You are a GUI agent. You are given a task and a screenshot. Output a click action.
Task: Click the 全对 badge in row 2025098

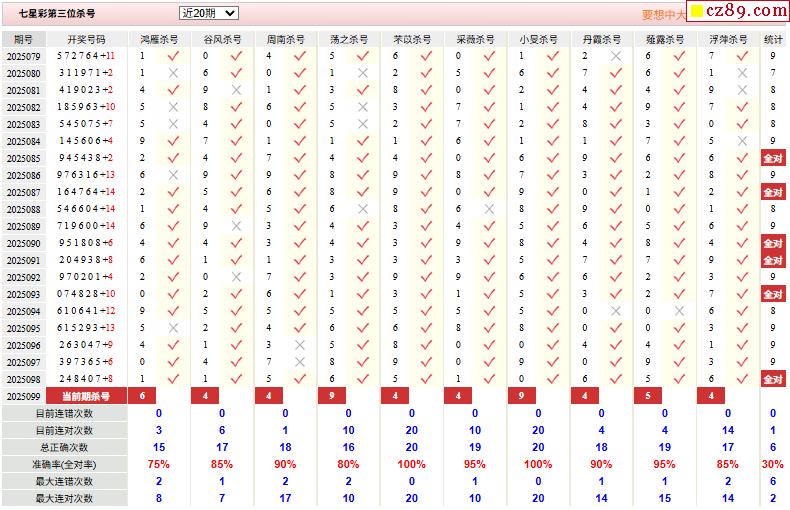coord(773,379)
